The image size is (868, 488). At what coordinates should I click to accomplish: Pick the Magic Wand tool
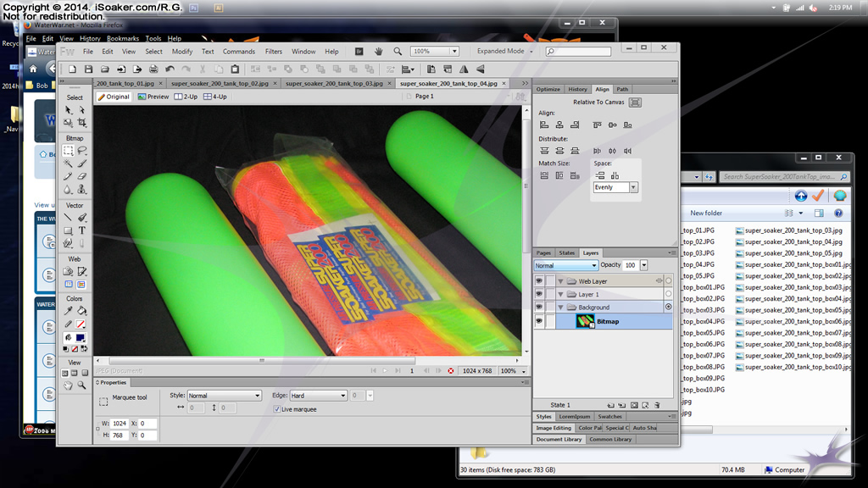[x=69, y=164]
